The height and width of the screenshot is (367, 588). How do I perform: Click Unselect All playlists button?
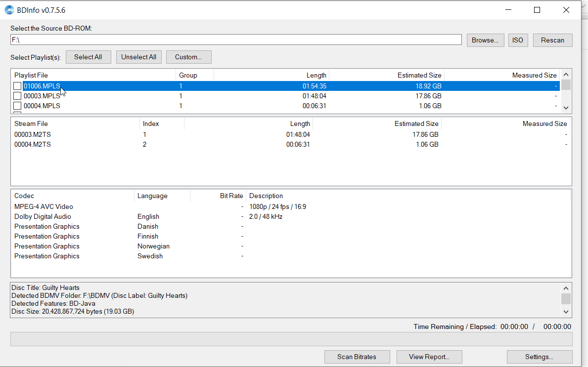click(x=139, y=57)
